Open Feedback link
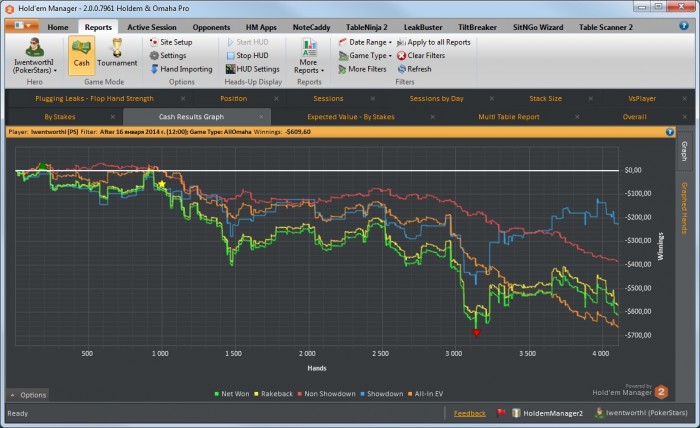Image resolution: width=700 pixels, height=428 pixels. [x=470, y=414]
